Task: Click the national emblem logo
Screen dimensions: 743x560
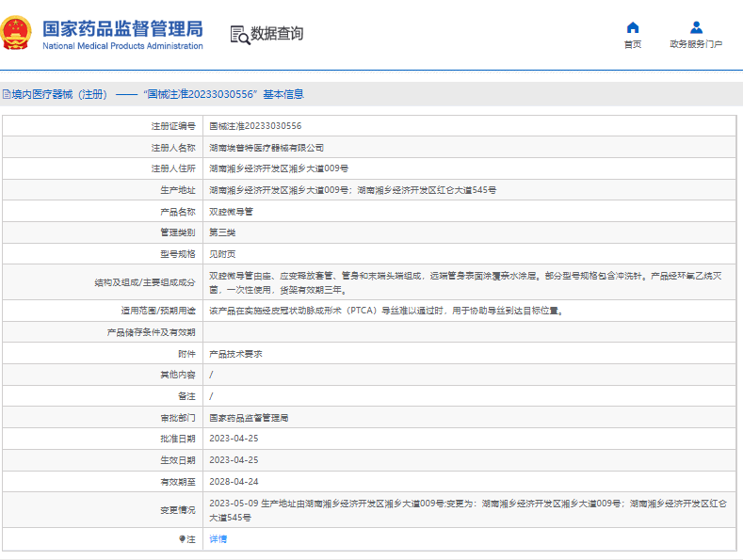Action: [16, 33]
